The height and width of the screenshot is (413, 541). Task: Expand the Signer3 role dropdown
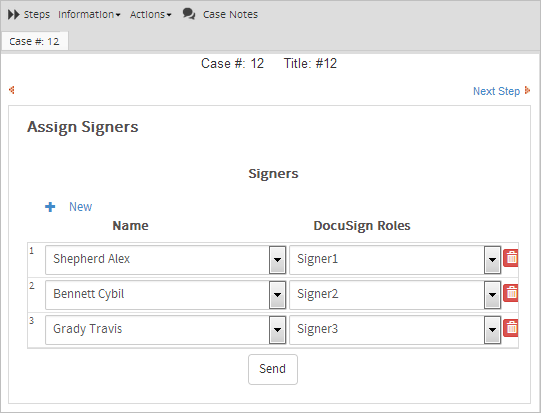(x=492, y=330)
